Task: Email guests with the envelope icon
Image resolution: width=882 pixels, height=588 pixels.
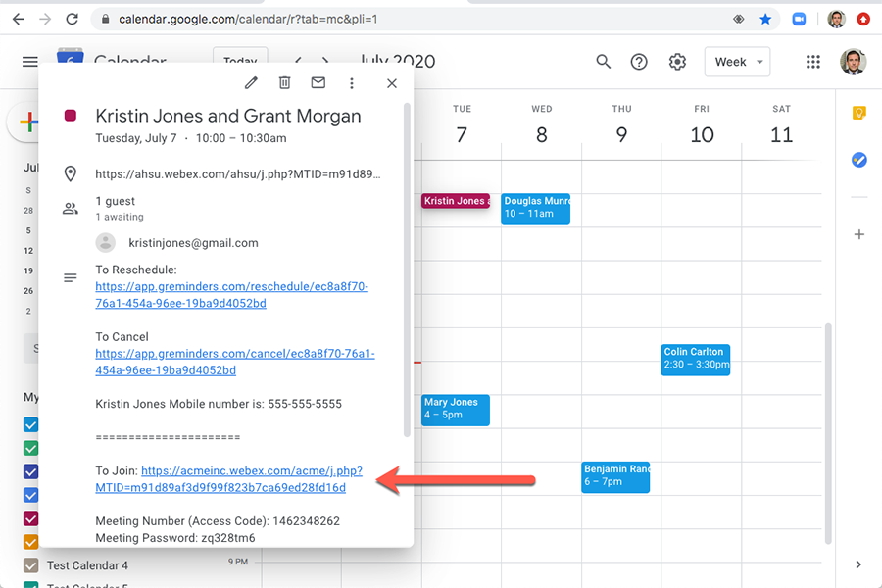Action: [318, 83]
